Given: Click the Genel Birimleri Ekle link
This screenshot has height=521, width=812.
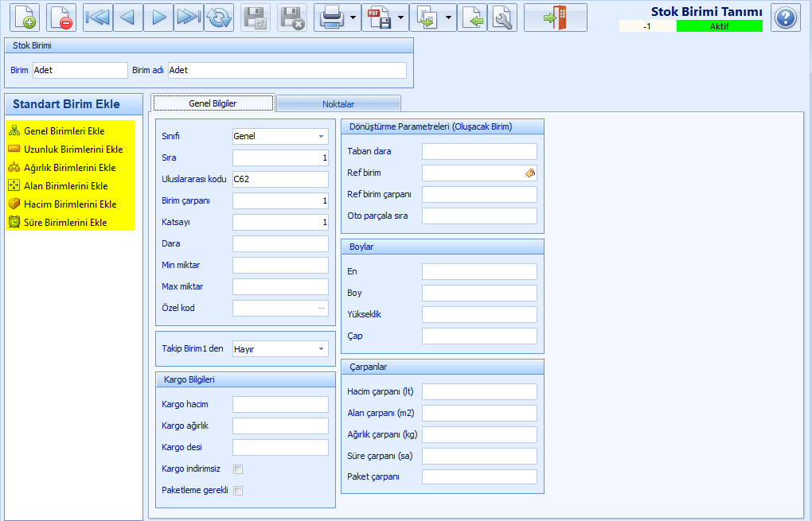Looking at the screenshot, I should pyautogui.click(x=64, y=131).
